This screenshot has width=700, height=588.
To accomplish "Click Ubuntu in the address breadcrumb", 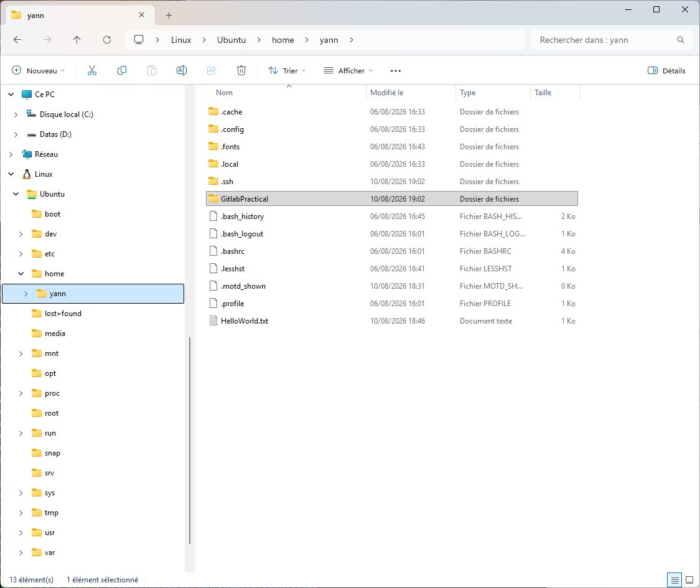I will point(231,40).
